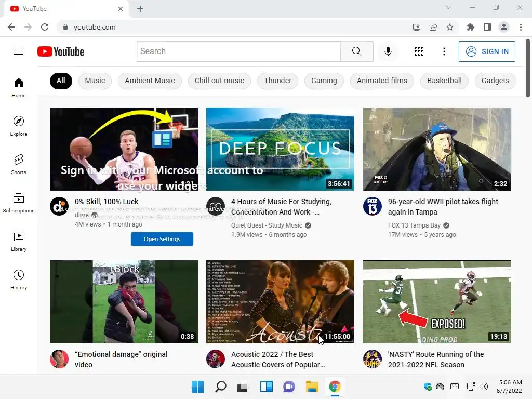
Task: Open the YouTube hamburger guide menu
Action: pos(19,51)
